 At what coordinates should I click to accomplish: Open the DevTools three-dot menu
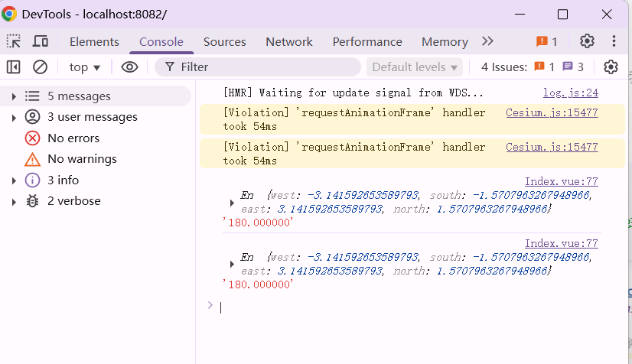coord(614,41)
